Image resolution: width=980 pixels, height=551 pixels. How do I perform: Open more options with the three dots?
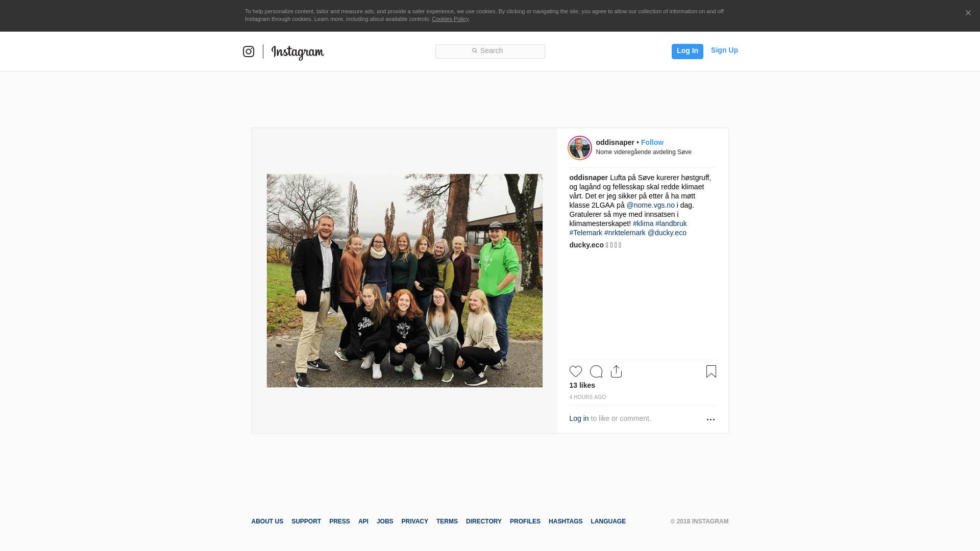tap(710, 419)
